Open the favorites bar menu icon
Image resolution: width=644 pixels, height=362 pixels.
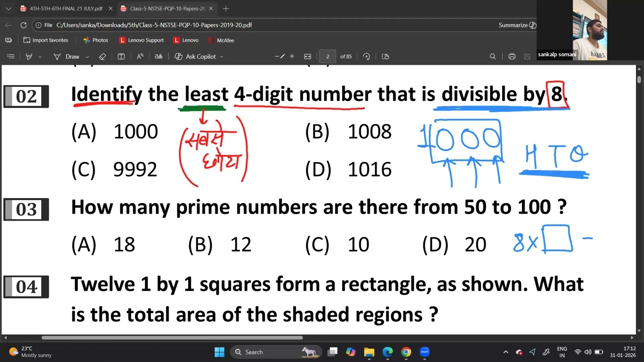tap(8, 40)
